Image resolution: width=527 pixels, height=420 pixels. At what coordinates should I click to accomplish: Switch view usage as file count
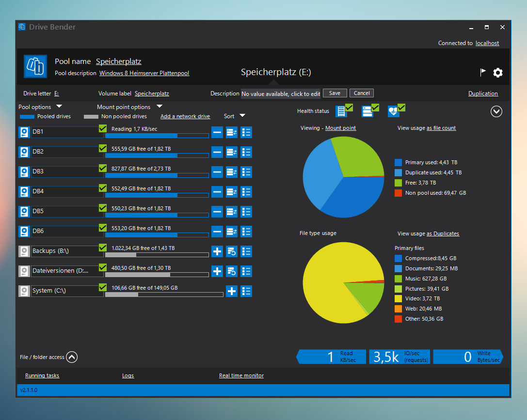point(441,128)
